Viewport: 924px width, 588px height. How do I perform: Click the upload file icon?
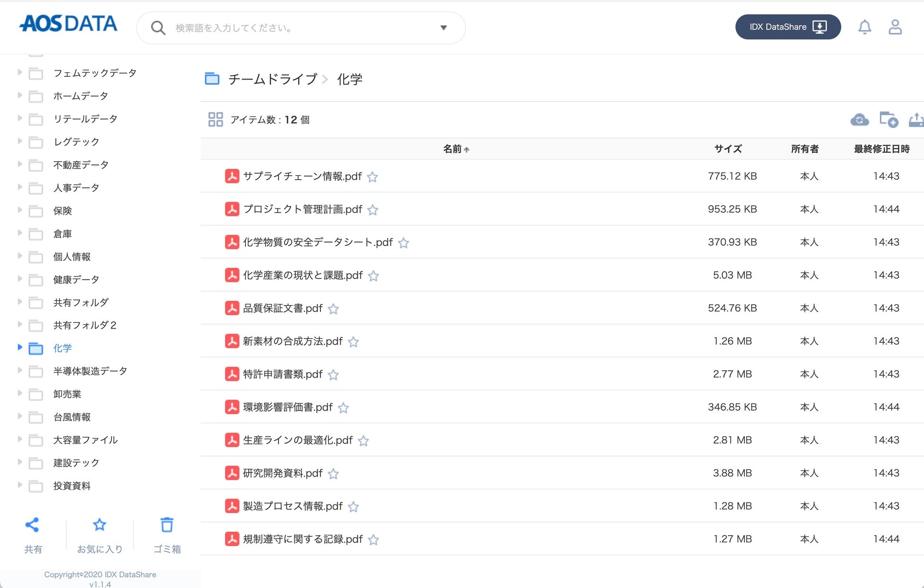point(916,119)
